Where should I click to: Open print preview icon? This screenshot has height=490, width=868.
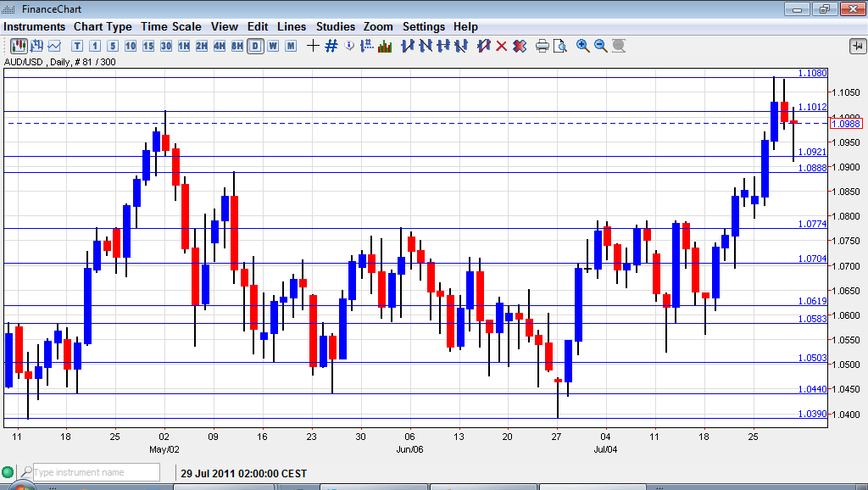click(x=559, y=46)
